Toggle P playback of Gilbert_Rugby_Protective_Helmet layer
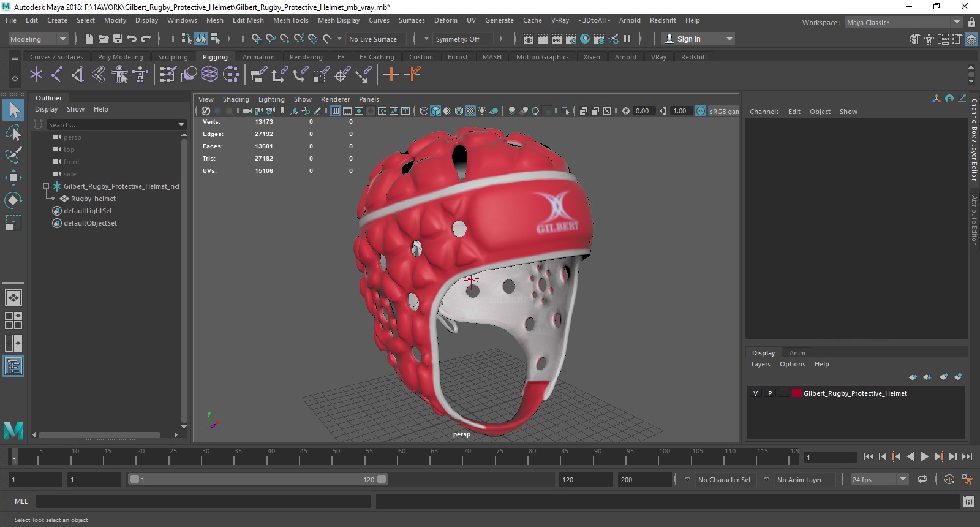 (x=770, y=393)
